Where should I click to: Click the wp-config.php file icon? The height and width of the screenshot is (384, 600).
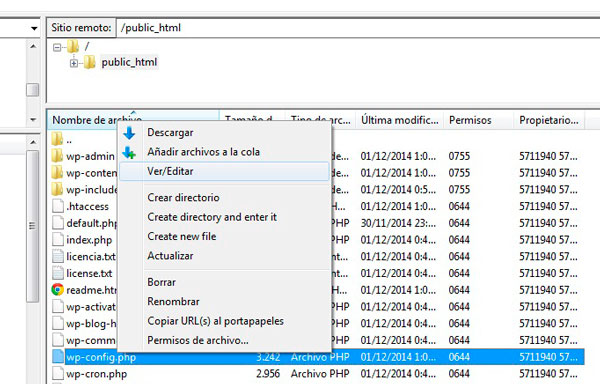[x=58, y=357]
